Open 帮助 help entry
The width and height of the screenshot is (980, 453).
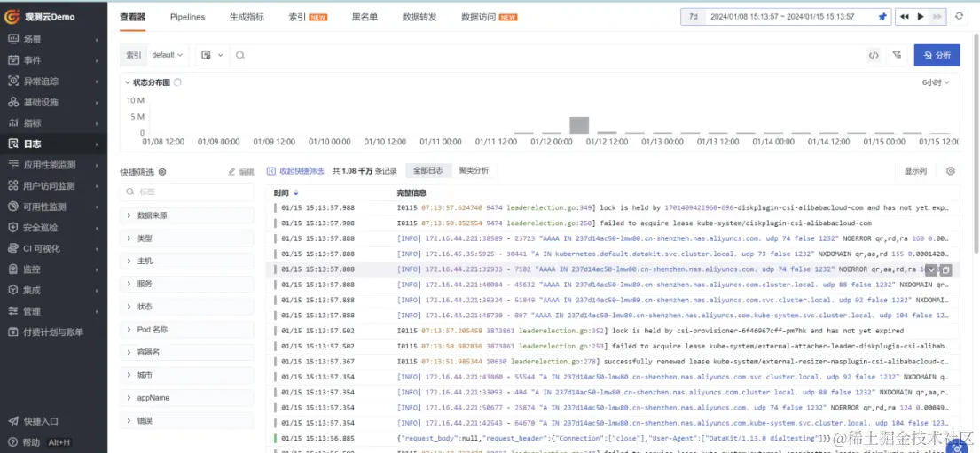coord(39,442)
